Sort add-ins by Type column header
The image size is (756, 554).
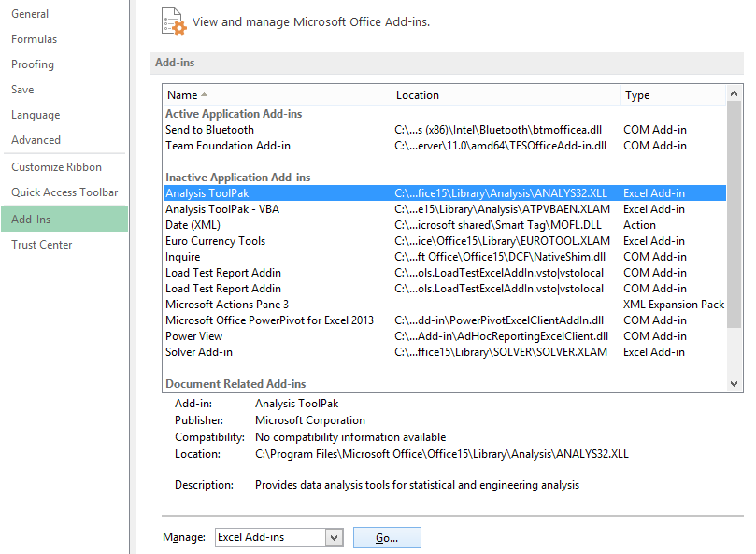(673, 95)
